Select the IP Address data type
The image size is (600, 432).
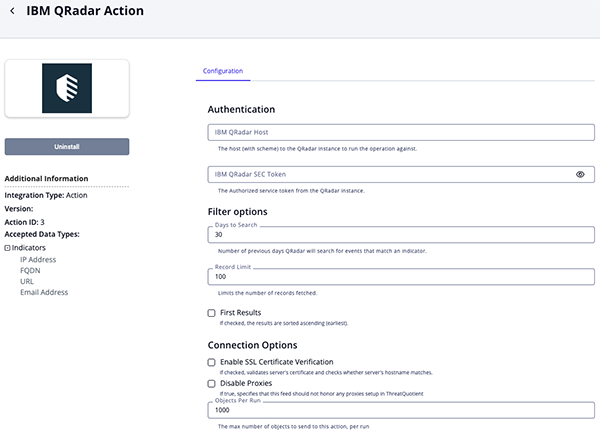pyautogui.click(x=38, y=260)
